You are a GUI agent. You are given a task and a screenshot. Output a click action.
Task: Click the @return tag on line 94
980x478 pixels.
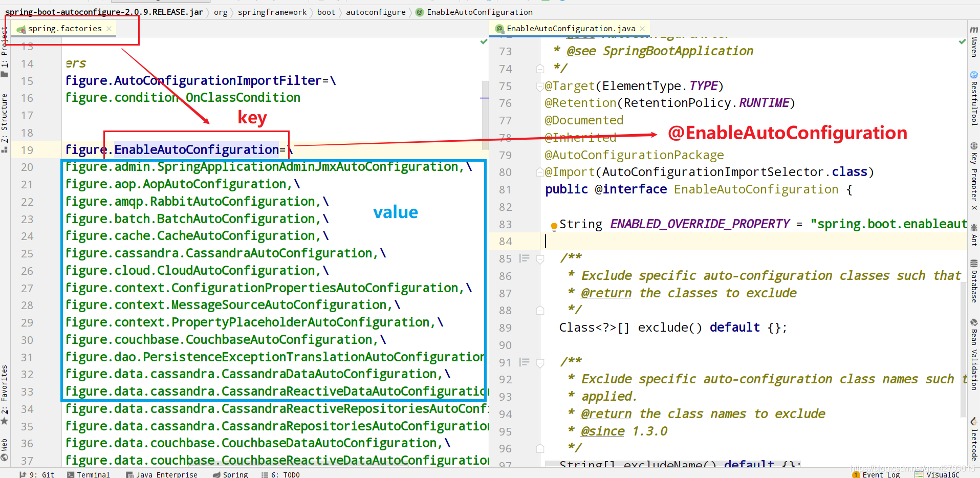[x=606, y=414]
